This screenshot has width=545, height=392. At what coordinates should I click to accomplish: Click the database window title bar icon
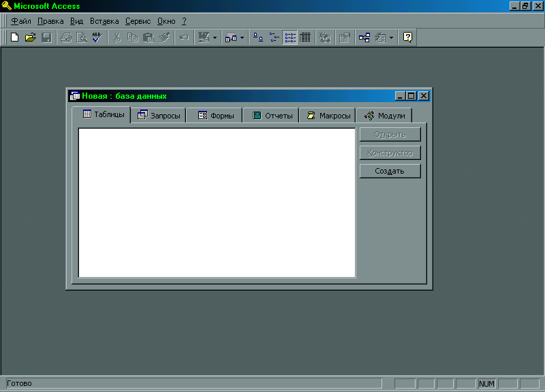(74, 96)
